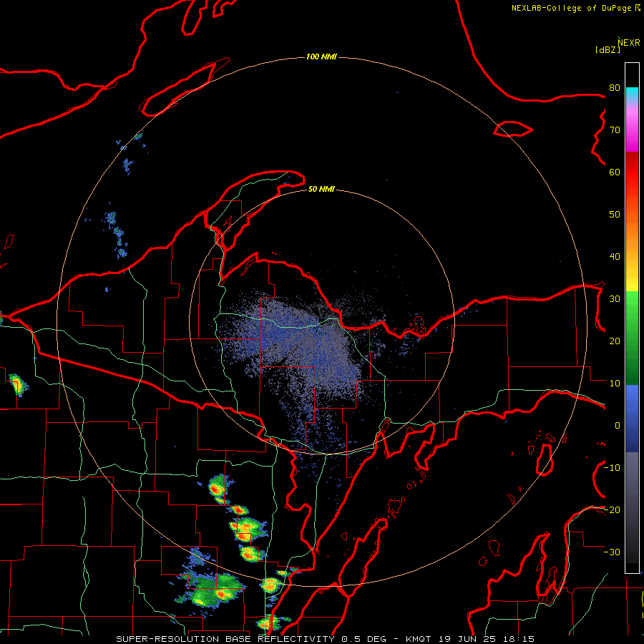644x644 pixels.
Task: Click the 70 value on dBZ scale
Action: [615, 130]
